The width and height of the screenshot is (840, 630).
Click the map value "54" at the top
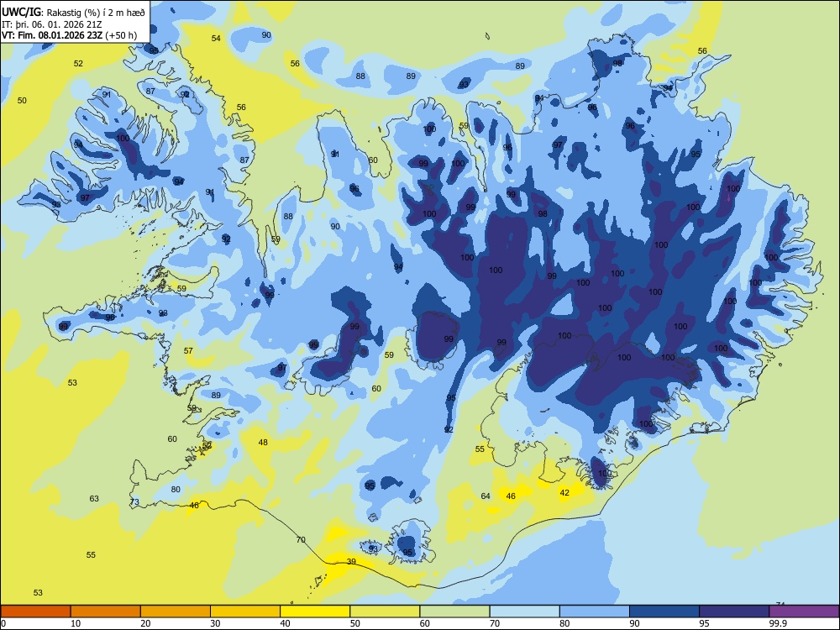point(216,38)
